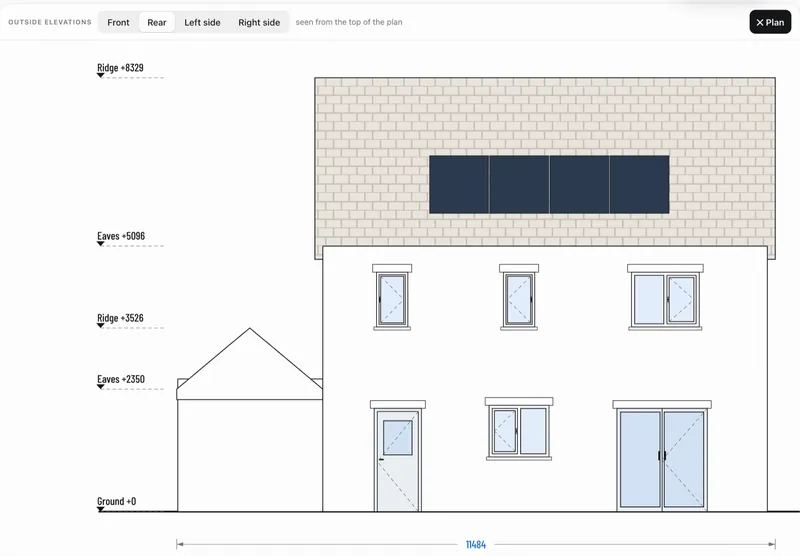Show the Right side elevation tab
The height and width of the screenshot is (556, 800).
coord(259,22)
